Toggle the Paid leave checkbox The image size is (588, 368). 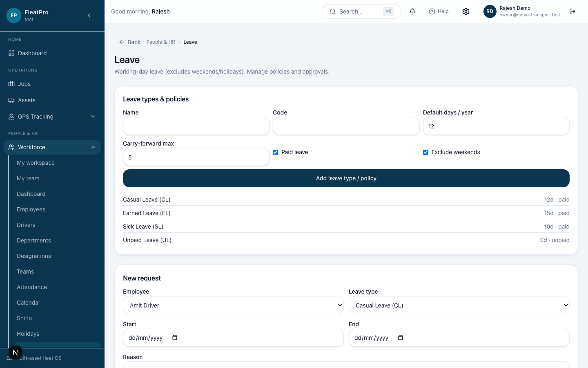pos(276,152)
